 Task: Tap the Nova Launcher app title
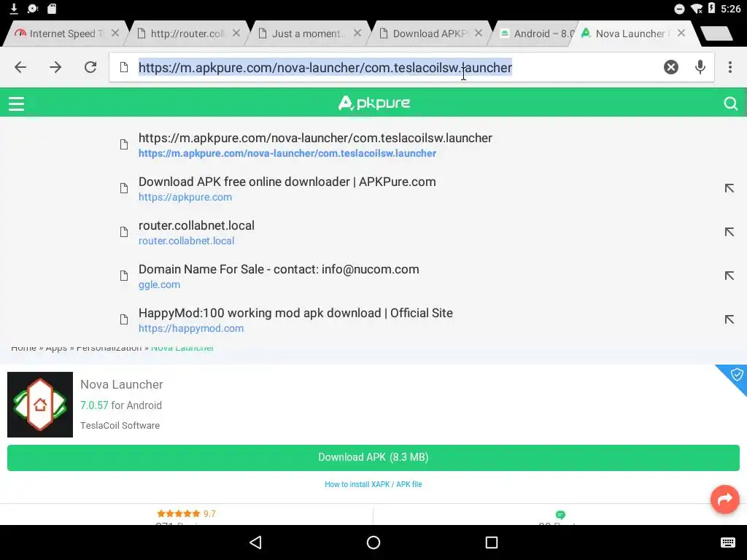point(122,384)
